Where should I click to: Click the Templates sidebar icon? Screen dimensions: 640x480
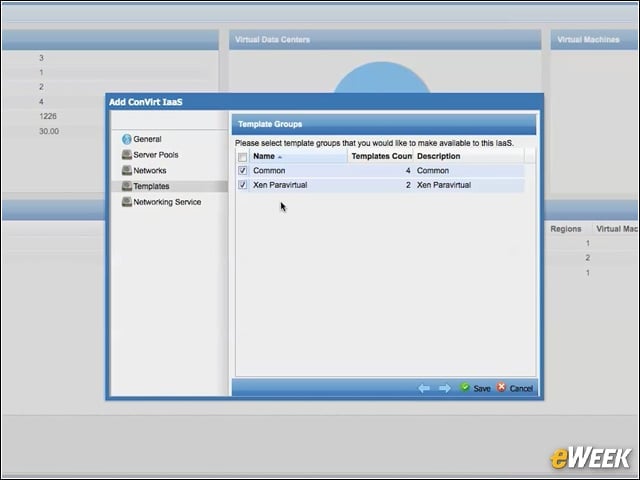(127, 186)
